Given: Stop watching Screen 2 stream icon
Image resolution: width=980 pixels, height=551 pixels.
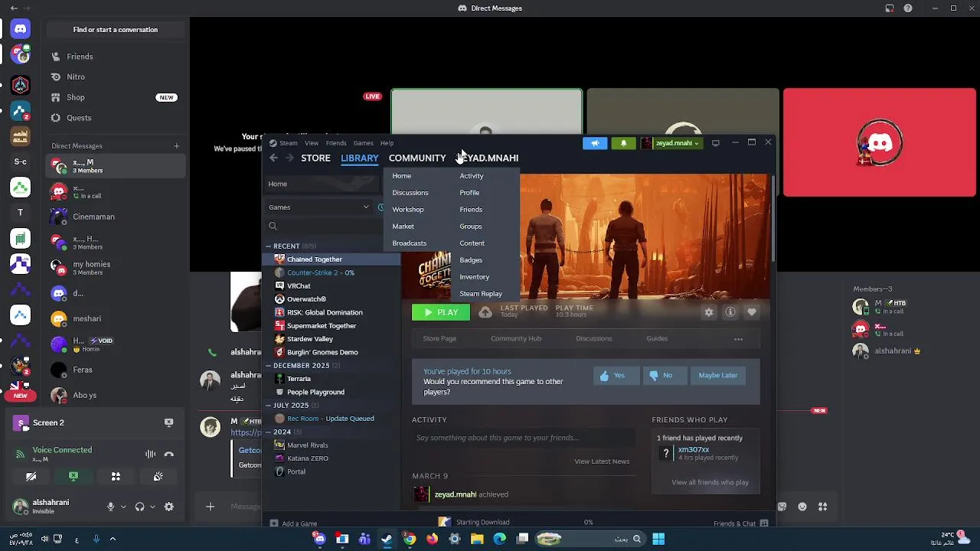Looking at the screenshot, I should click(168, 422).
